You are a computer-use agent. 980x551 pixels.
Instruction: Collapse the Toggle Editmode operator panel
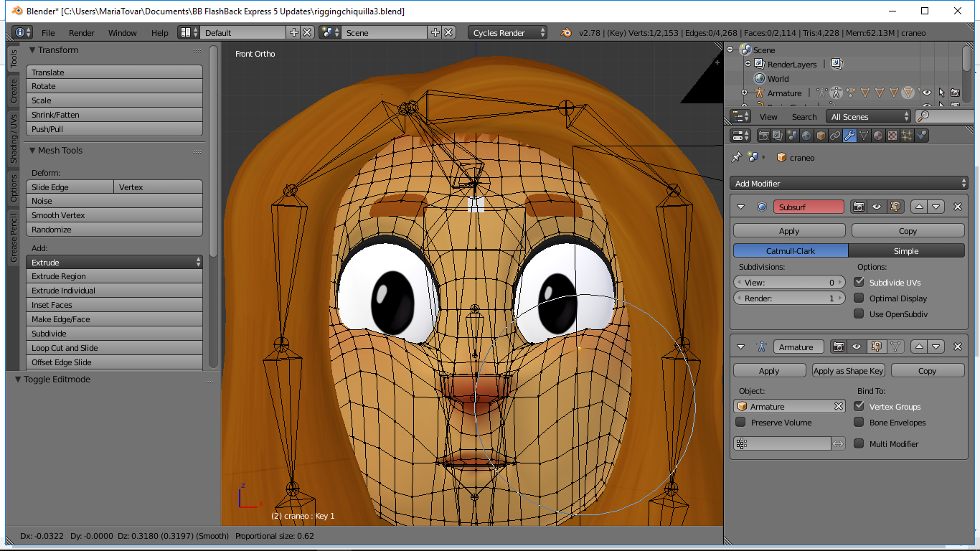(18, 380)
